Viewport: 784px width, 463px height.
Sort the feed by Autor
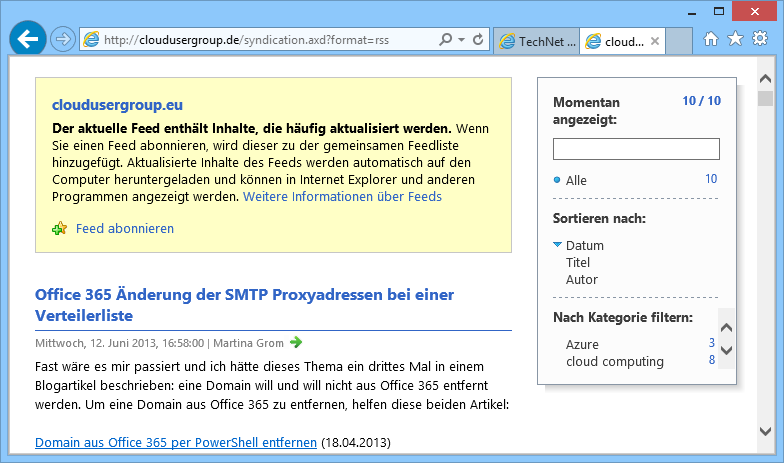click(581, 280)
